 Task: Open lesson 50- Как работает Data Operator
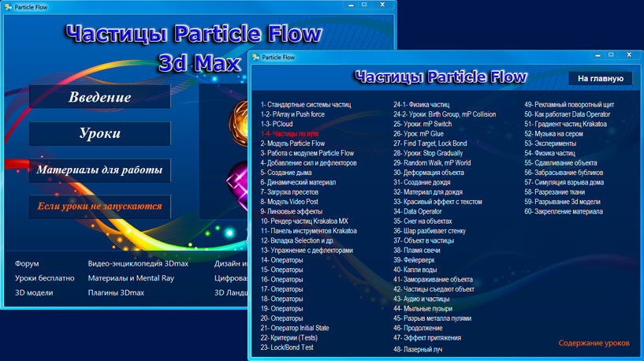[x=568, y=114]
